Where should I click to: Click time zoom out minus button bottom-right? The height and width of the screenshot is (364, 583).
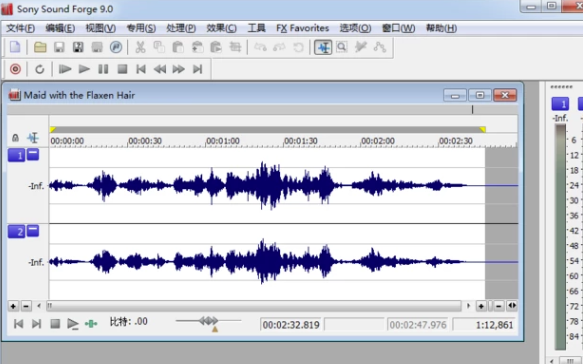coord(499,306)
